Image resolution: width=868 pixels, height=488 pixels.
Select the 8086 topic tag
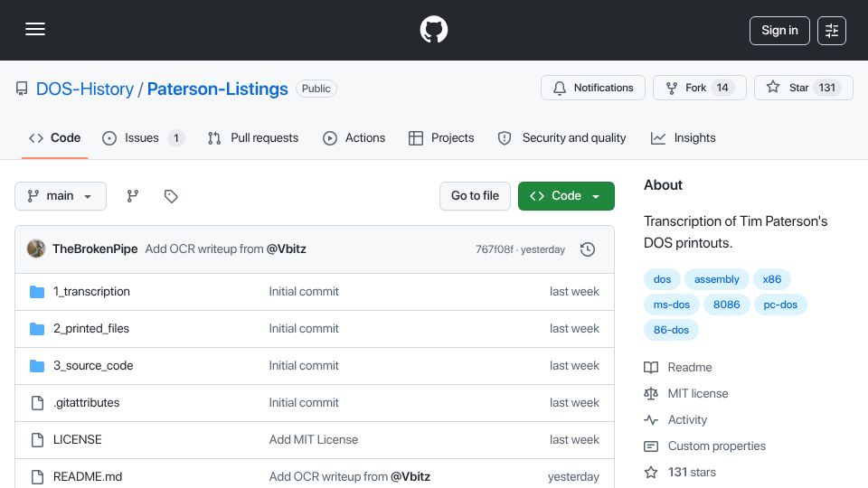tap(727, 305)
